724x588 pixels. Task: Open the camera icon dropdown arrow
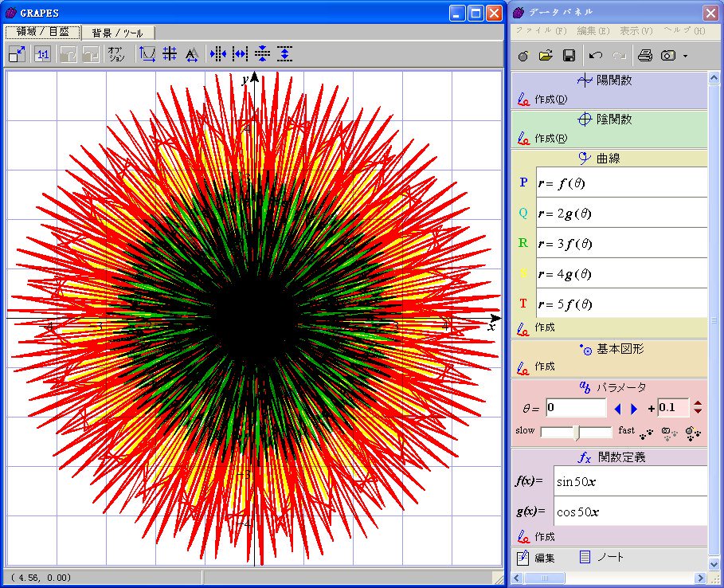pyautogui.click(x=685, y=56)
